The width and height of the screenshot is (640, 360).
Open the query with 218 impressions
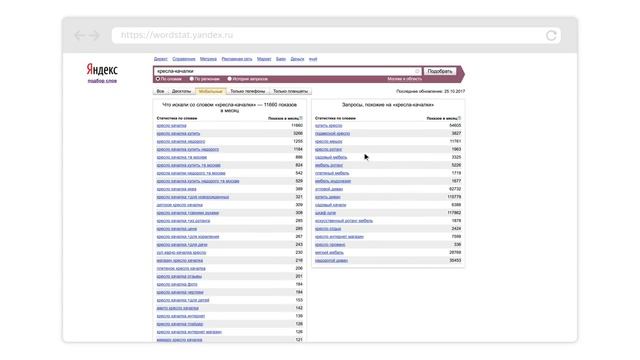click(180, 260)
